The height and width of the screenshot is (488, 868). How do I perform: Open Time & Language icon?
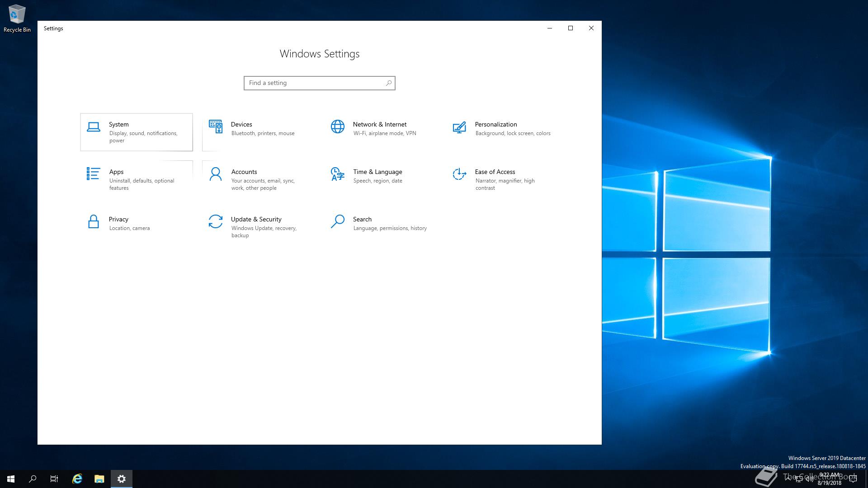[x=337, y=174]
